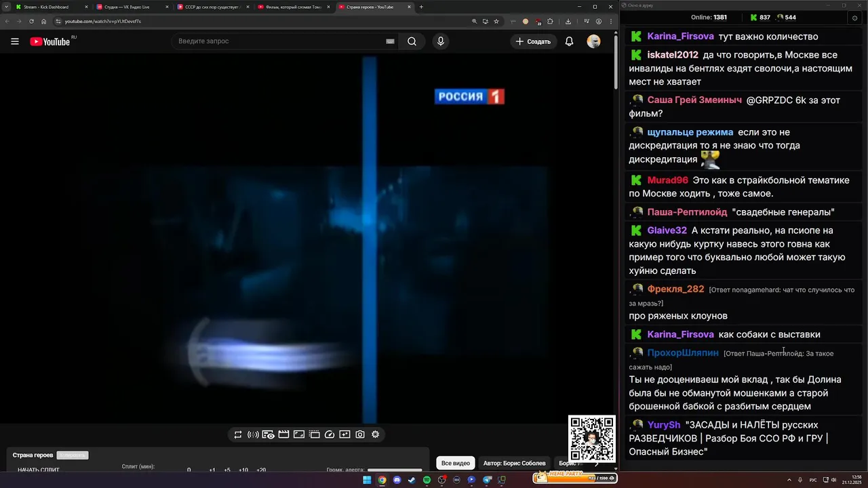The image size is (868, 488).
Task: Take a screenshot with the camera icon
Action: click(360, 434)
